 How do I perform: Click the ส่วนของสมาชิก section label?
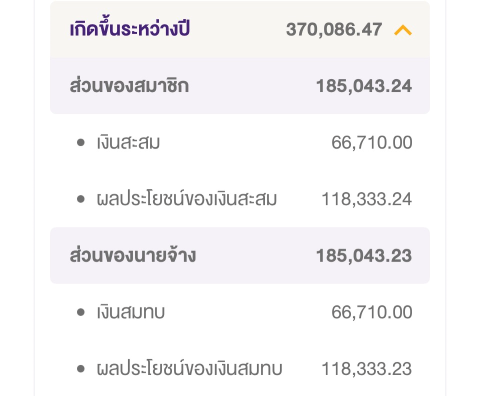129,85
